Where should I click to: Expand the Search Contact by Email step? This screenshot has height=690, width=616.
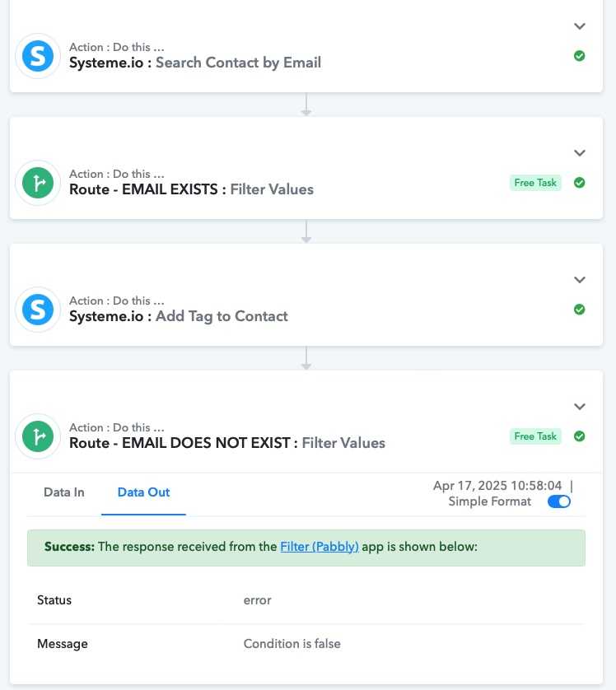[580, 26]
